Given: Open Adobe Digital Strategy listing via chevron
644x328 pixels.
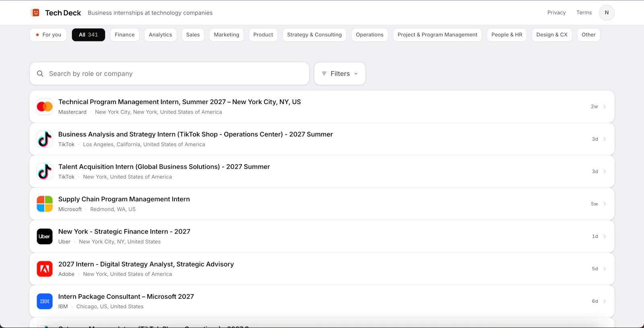Looking at the screenshot, I should click(605, 269).
